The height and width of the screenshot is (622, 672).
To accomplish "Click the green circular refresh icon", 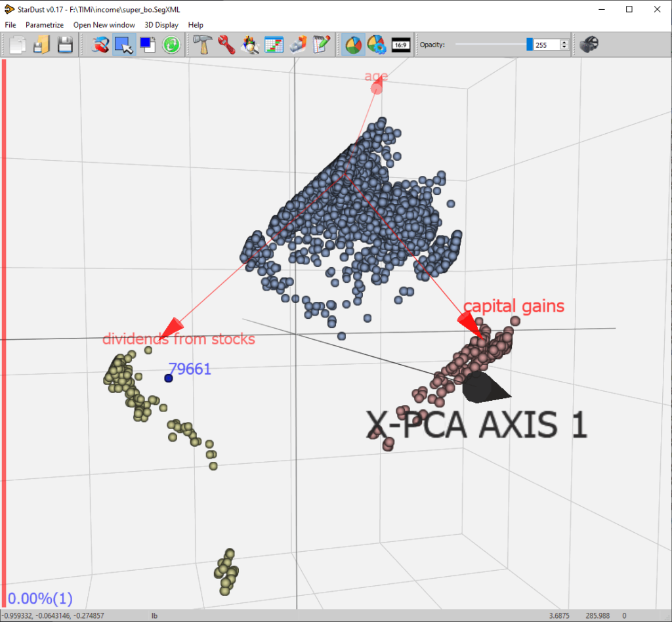I will pos(172,45).
